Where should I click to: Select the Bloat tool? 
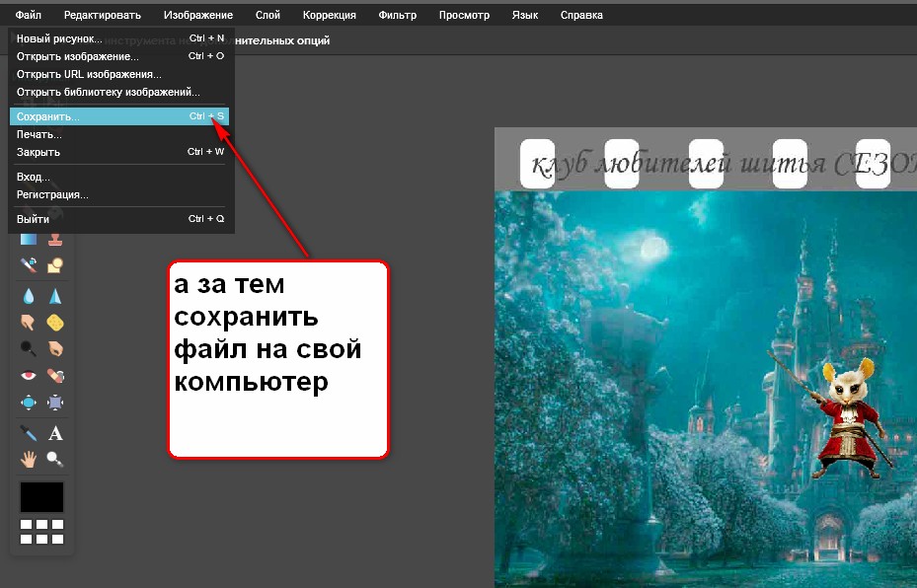(29, 402)
